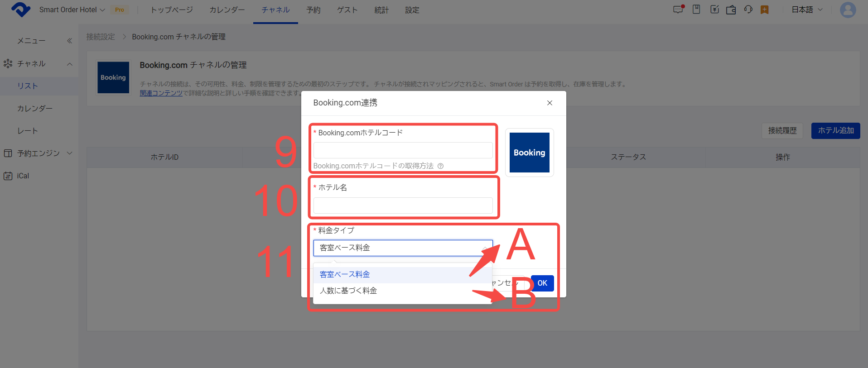Confirm dialog with OK button
This screenshot has height=368, width=868.
542,283
